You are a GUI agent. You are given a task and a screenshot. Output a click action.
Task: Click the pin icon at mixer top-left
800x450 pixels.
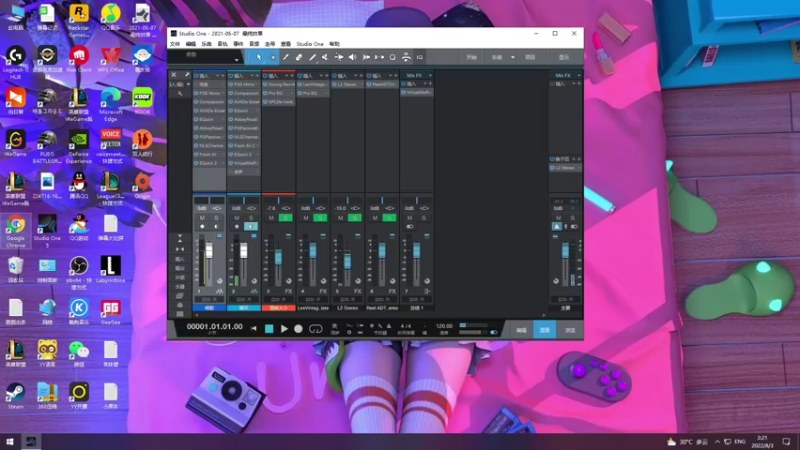point(187,74)
